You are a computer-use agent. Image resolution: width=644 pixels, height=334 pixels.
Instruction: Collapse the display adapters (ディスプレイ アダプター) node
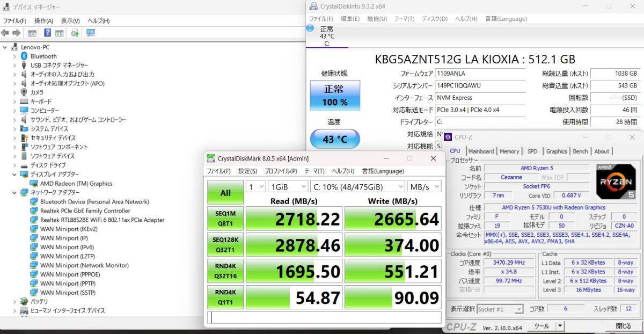pyautogui.click(x=14, y=174)
